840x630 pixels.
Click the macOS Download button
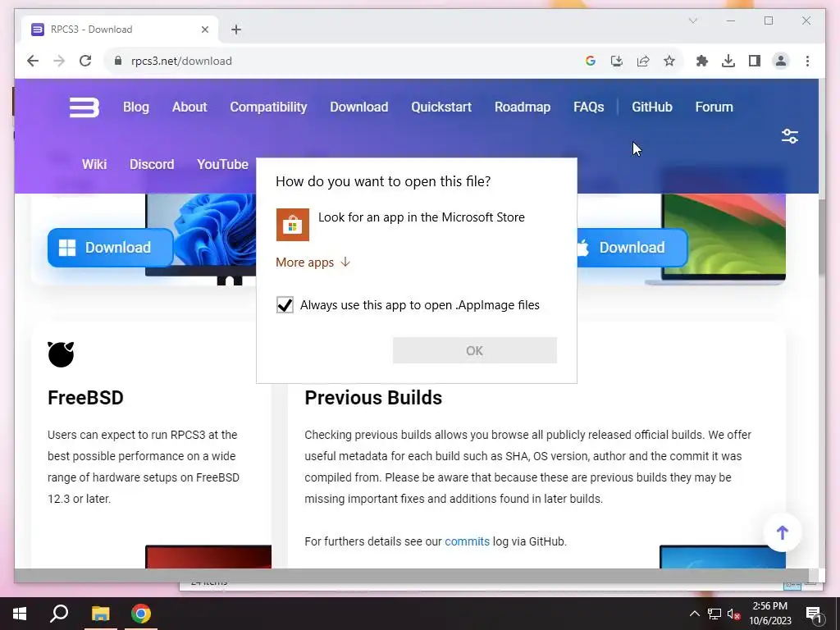coord(632,248)
